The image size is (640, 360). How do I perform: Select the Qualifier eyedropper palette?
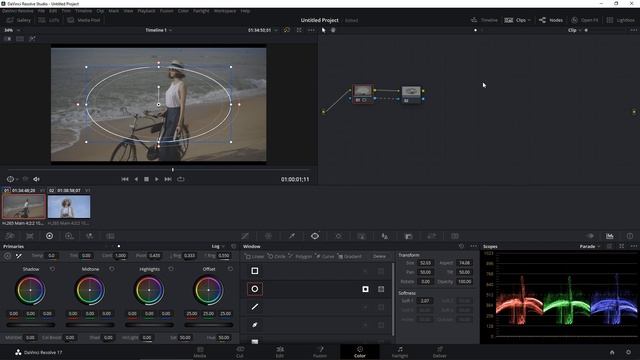[292, 236]
